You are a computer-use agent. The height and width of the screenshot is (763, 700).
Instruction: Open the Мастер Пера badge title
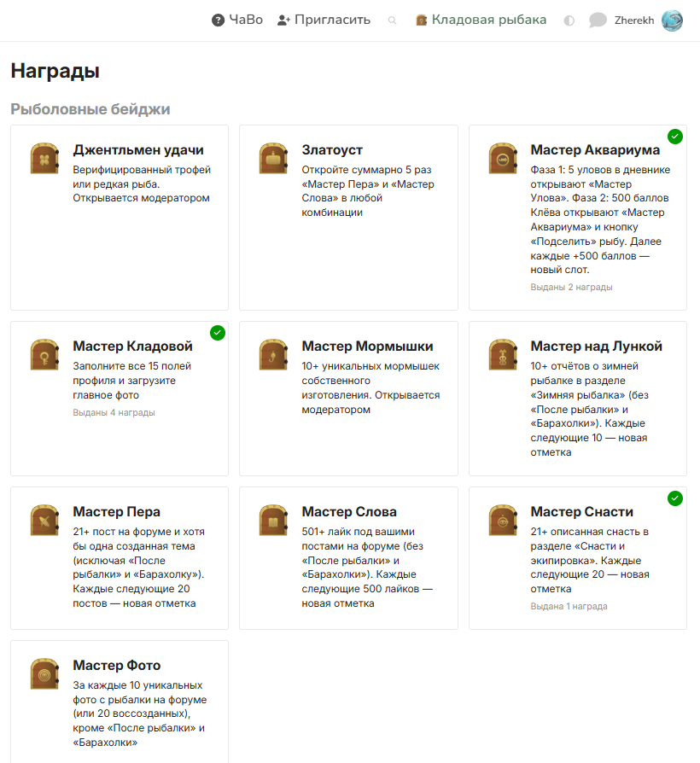tap(116, 512)
